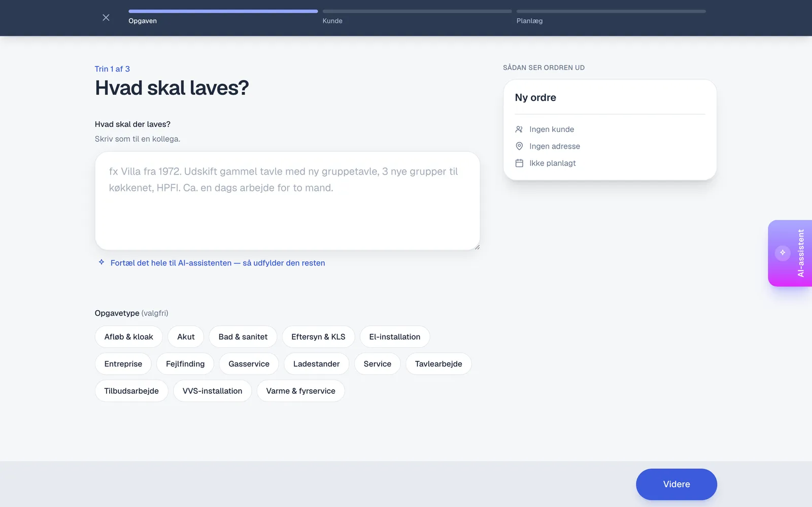Toggle the Varme & fyrservice chip
This screenshot has height=507, width=812.
(x=300, y=391)
